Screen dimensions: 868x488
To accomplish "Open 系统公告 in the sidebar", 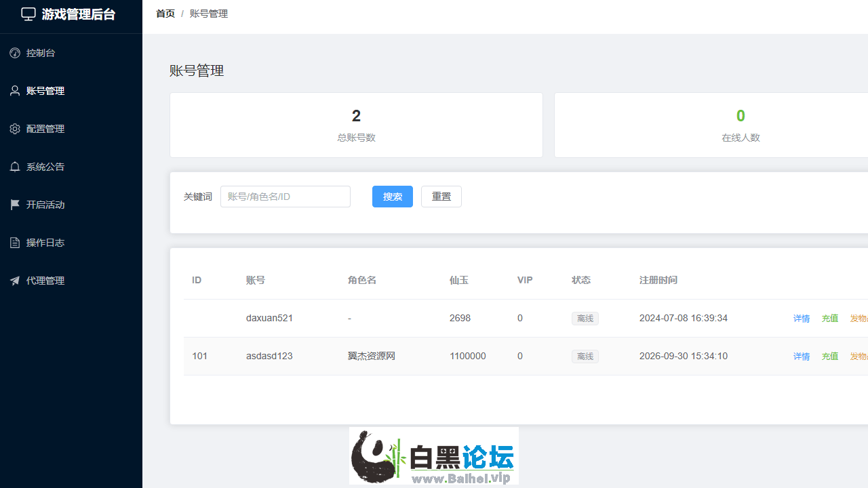I will tap(71, 167).
